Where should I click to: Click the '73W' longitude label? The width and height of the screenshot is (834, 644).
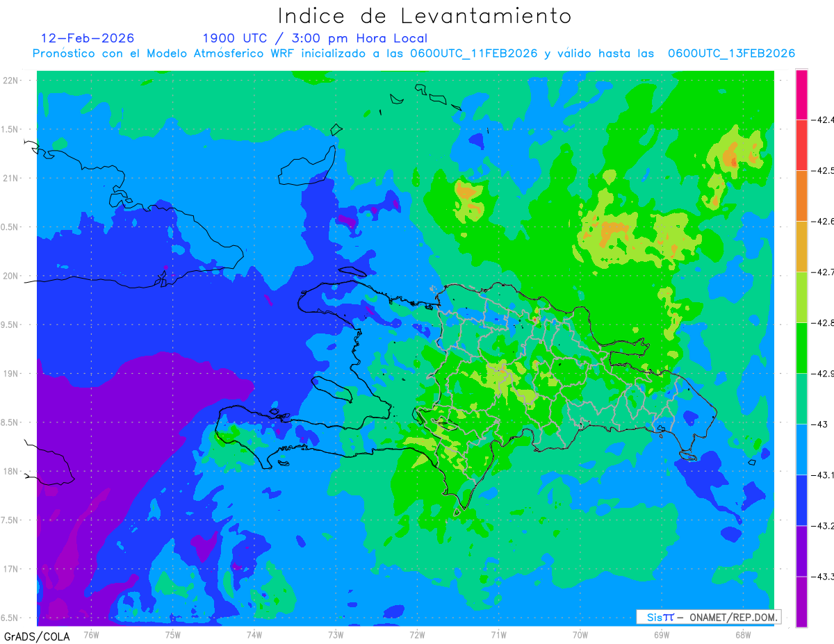tap(336, 634)
